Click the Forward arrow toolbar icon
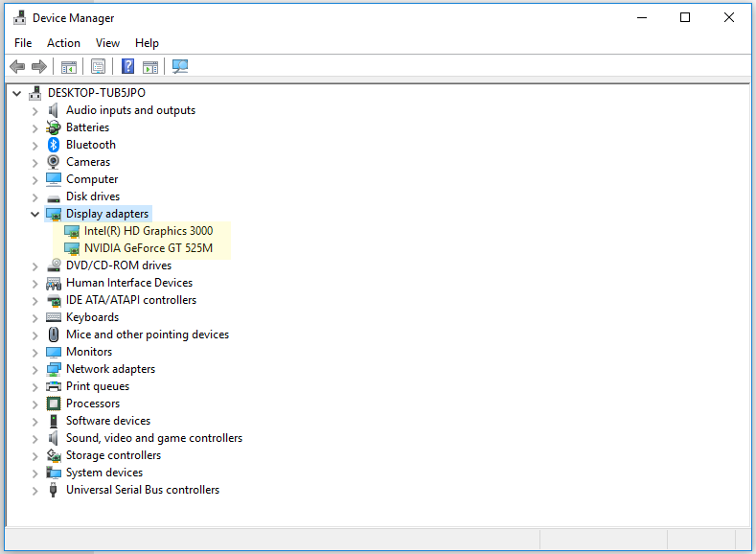This screenshot has height=554, width=756. pyautogui.click(x=39, y=66)
